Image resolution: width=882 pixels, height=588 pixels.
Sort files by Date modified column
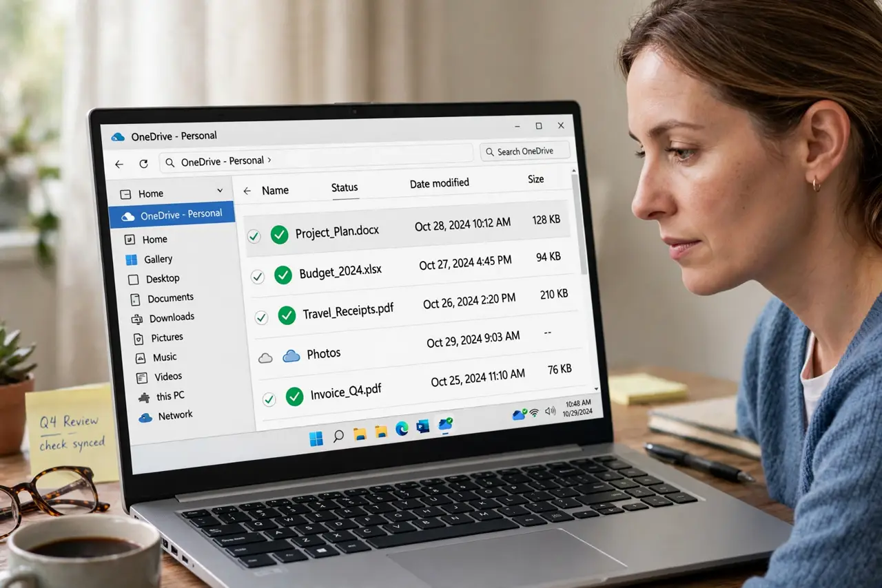pyautogui.click(x=440, y=183)
